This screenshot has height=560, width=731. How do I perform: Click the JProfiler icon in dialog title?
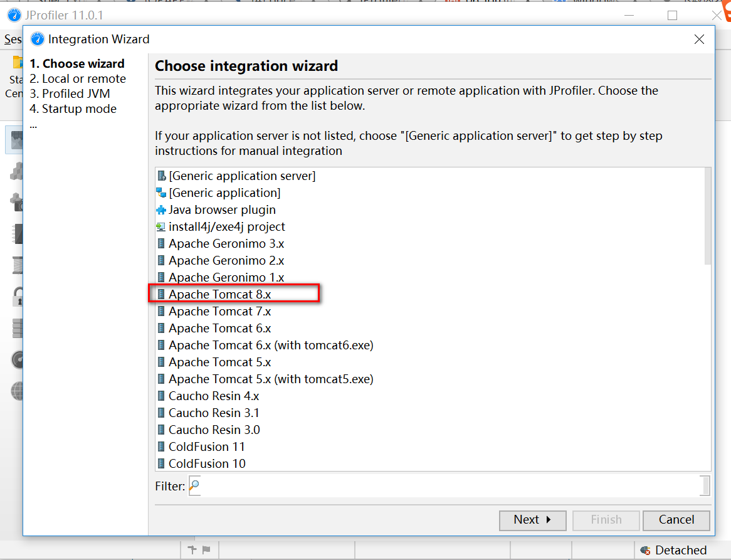coord(37,39)
